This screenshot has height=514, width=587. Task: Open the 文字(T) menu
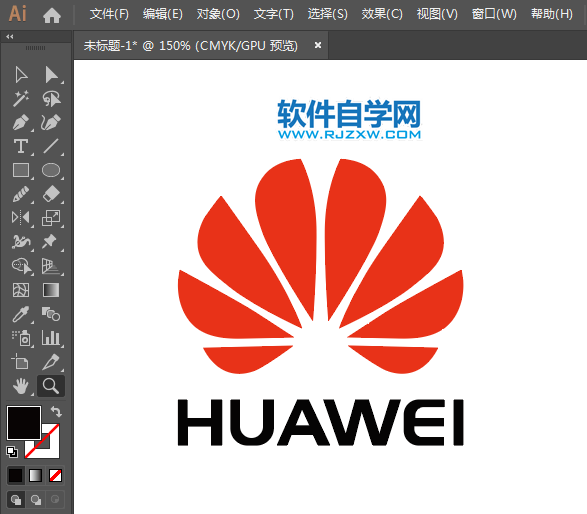tap(274, 14)
